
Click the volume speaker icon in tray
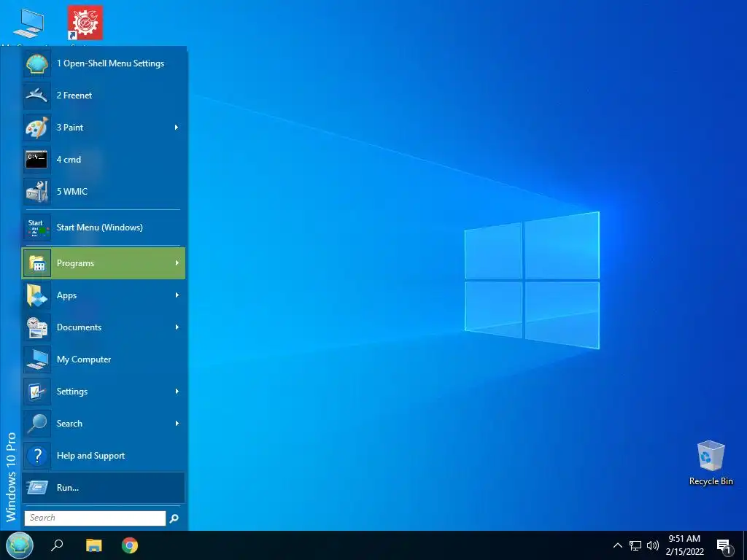(653, 545)
